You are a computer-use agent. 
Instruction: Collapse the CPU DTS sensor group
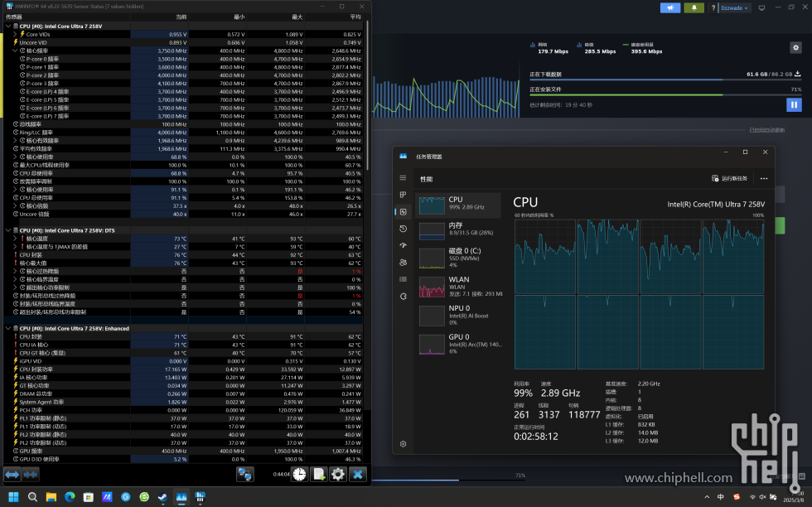[8, 230]
